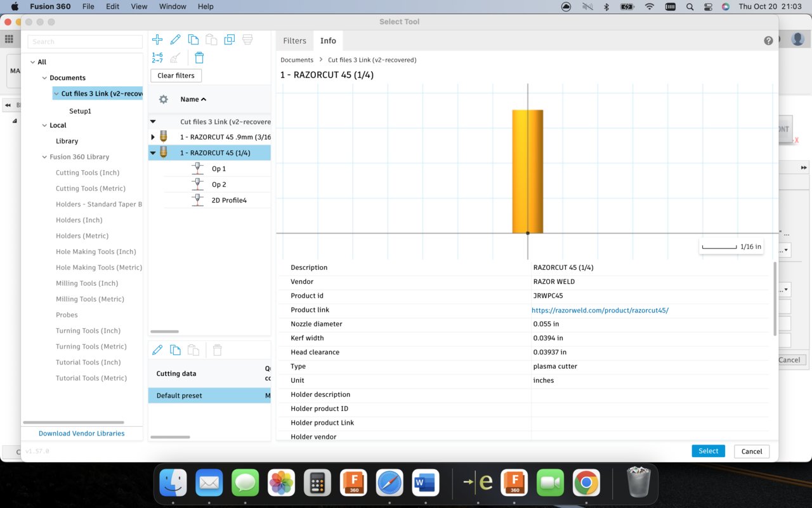Viewport: 812px width, 508px height.
Task: Open Google Chrome from the Dock
Action: point(586,483)
